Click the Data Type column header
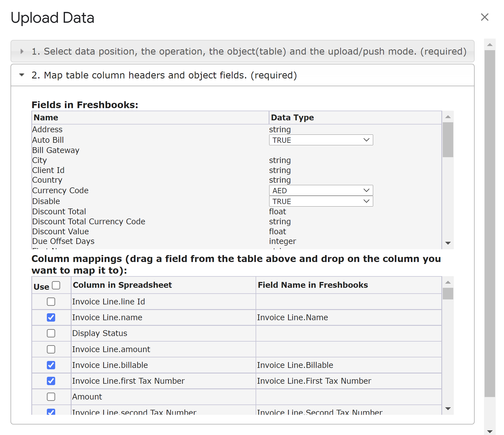 [355, 118]
